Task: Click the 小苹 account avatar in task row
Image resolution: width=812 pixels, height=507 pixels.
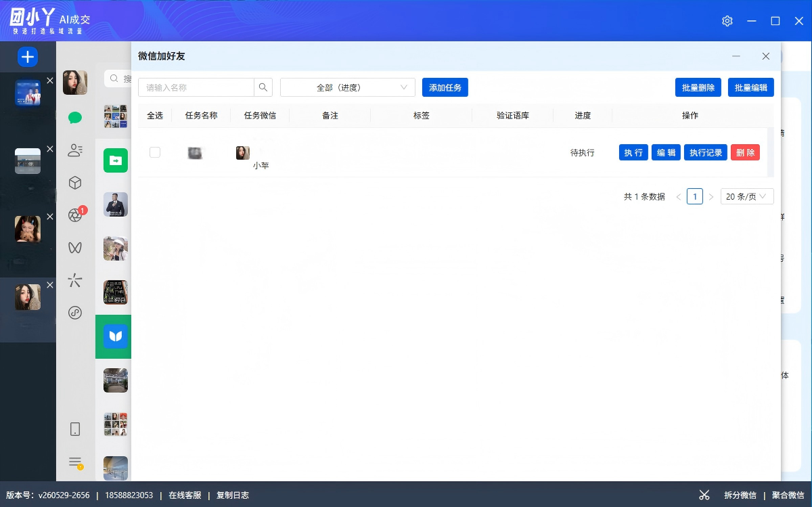Action: [x=242, y=153]
